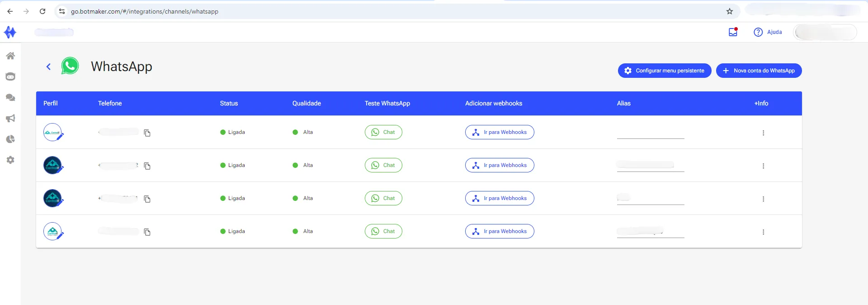Screen dimensions: 868x305
Task: Go to Home in sidebar
Action: [10, 56]
